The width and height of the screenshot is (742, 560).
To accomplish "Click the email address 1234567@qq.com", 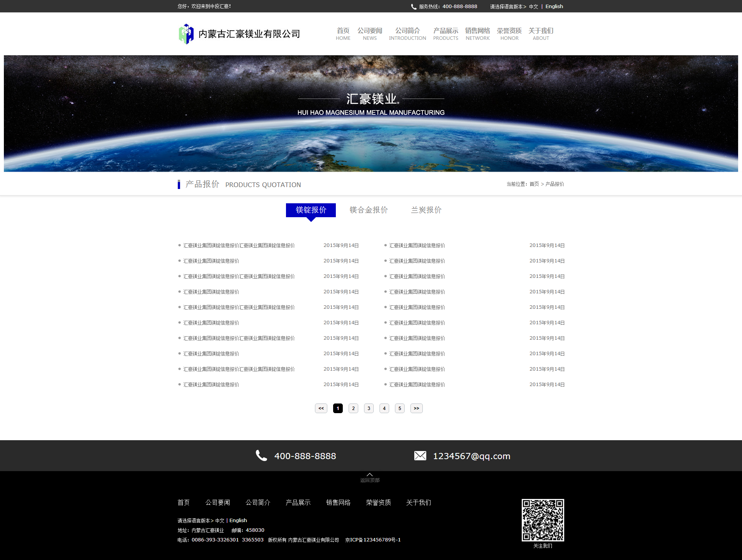I will click(471, 456).
